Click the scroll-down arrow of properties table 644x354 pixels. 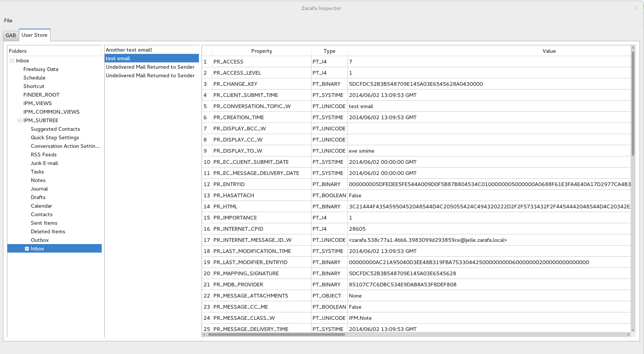tap(633, 329)
